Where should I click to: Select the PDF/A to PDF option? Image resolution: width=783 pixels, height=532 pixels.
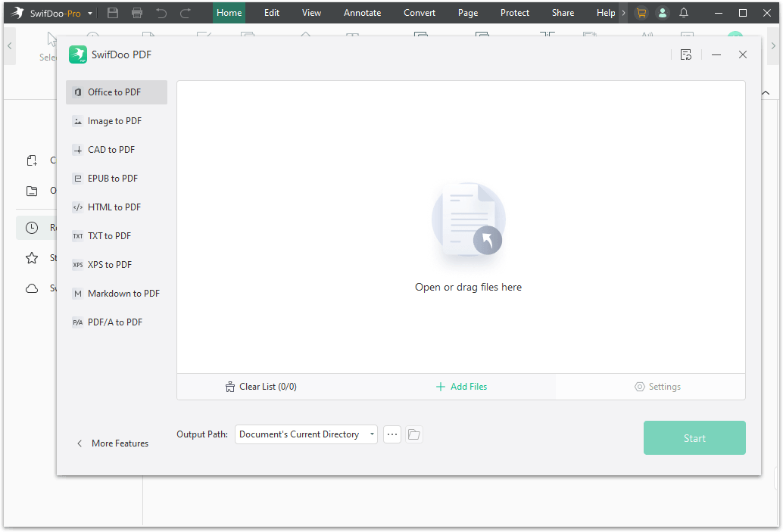click(115, 322)
